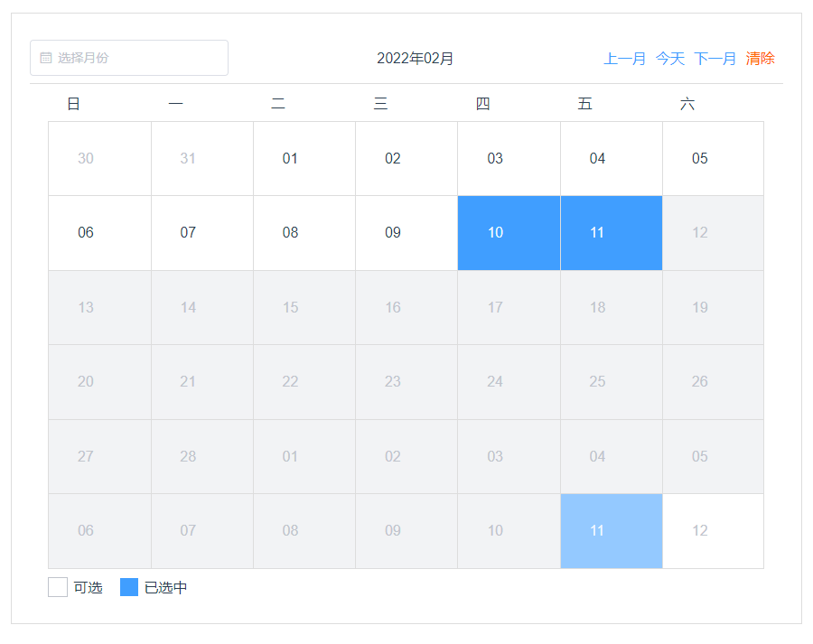Pick date 07 under Monday column

tap(202, 233)
